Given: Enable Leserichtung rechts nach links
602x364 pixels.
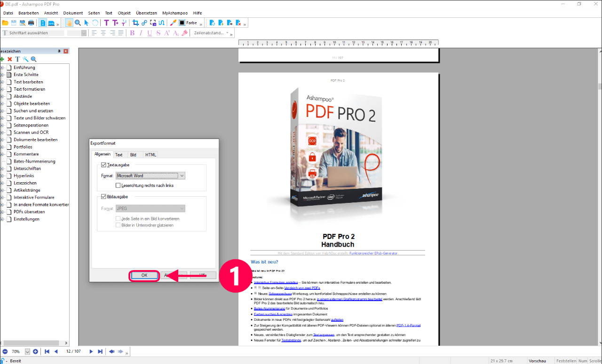Looking at the screenshot, I should pos(118,186).
